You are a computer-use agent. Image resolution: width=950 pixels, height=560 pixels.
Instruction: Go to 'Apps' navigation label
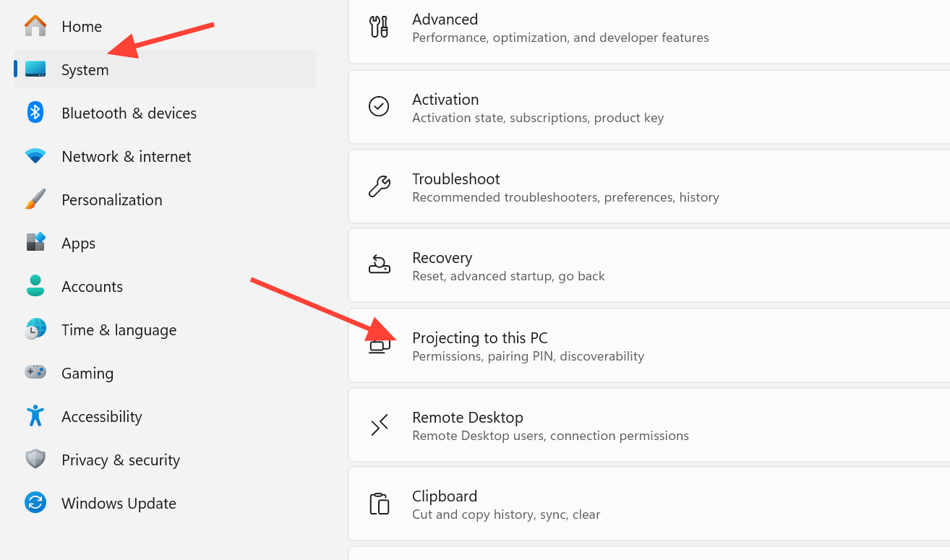[79, 244]
